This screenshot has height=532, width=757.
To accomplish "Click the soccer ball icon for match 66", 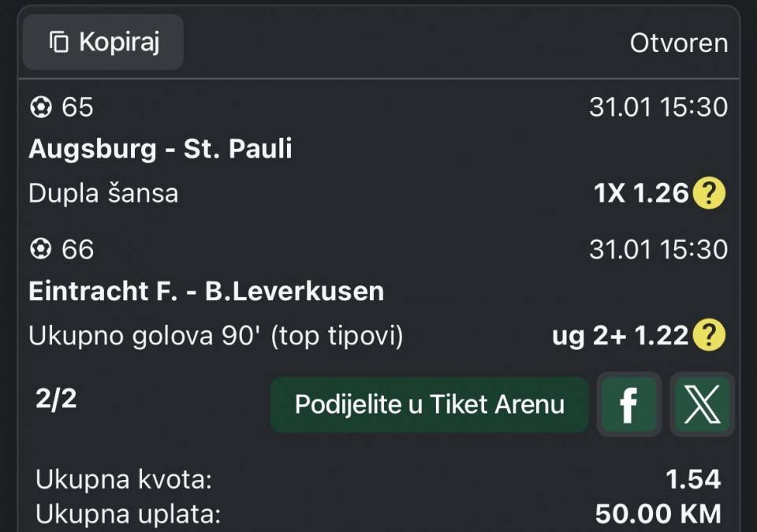I will 40,250.
